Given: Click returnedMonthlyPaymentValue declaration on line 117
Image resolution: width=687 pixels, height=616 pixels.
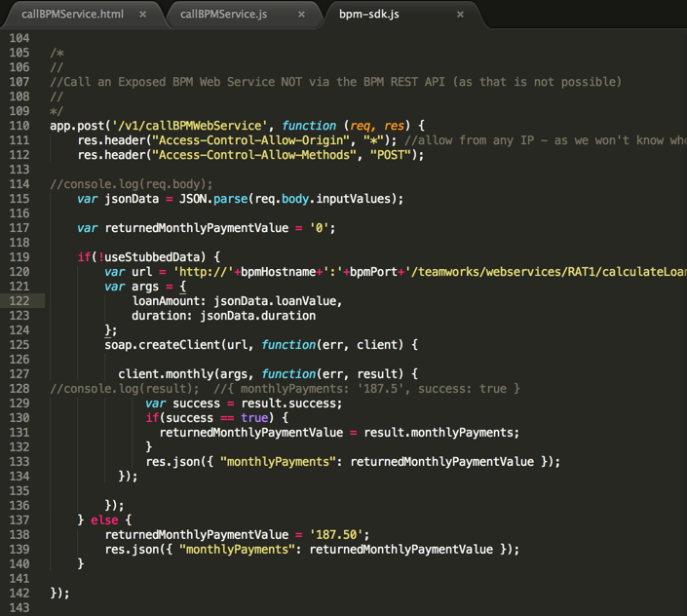Looking at the screenshot, I should (196, 228).
